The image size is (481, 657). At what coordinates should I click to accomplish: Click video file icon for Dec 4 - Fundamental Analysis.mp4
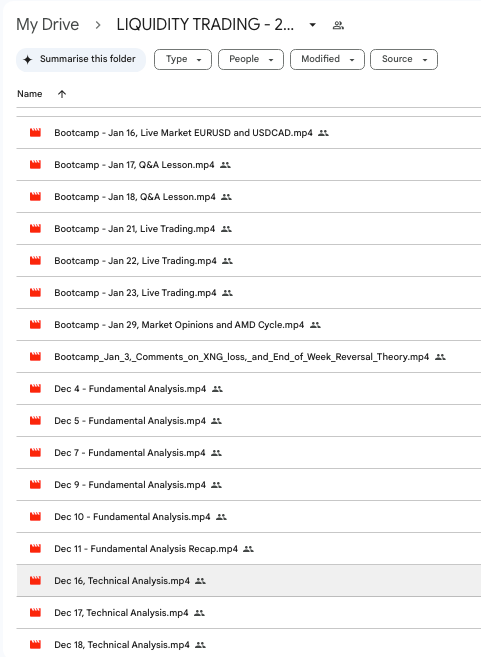(36, 389)
